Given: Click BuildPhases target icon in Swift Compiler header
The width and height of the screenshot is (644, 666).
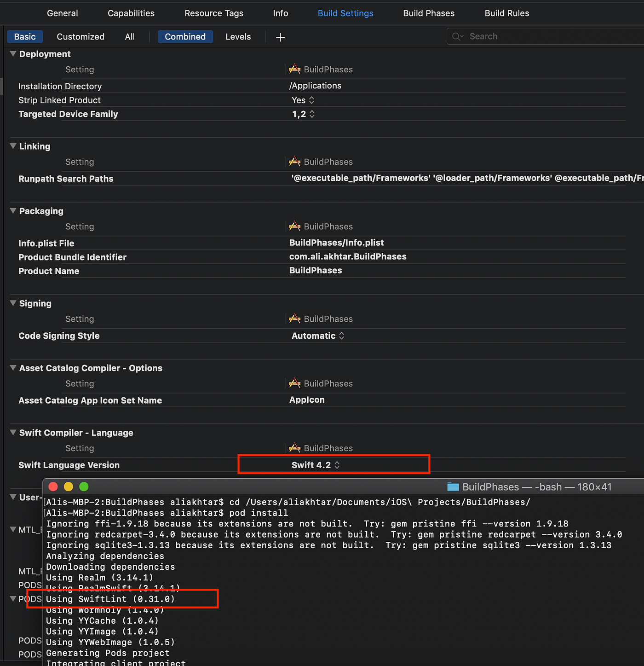Looking at the screenshot, I should click(x=294, y=448).
